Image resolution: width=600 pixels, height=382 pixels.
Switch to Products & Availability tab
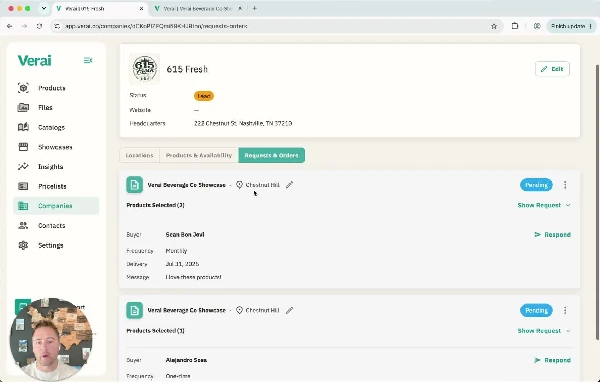tap(199, 155)
